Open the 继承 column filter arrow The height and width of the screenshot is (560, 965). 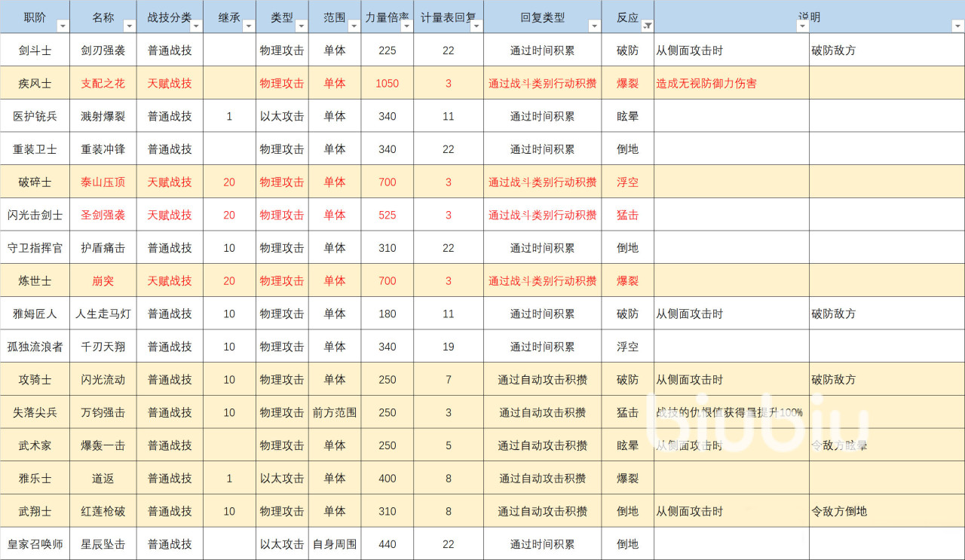coord(248,26)
